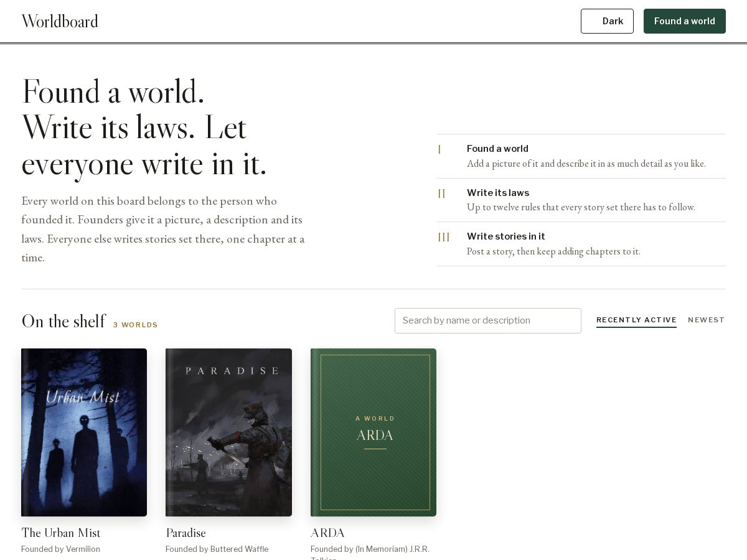Click 'Up to twelve rules' description text
Viewport: 747px width, 560px height.
coord(581,207)
